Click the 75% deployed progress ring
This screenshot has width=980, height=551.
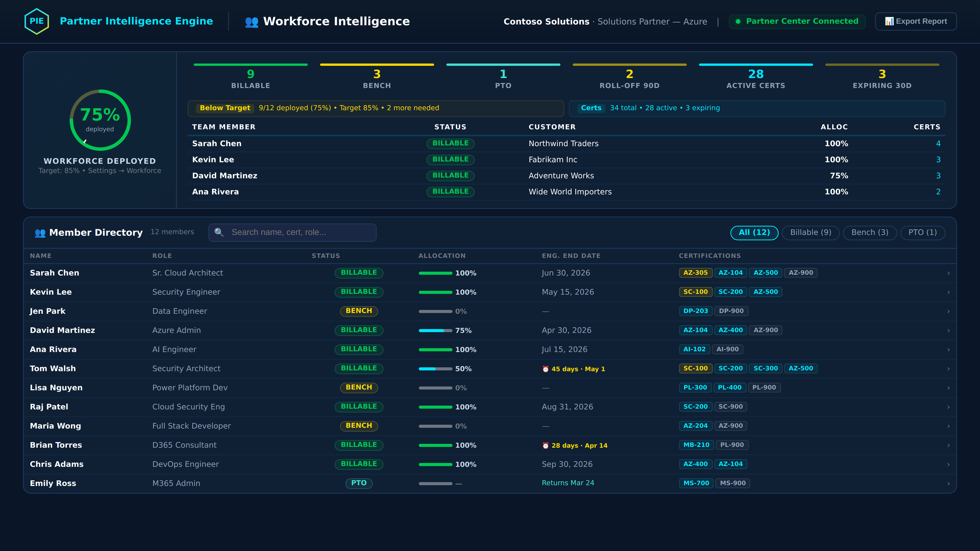[100, 120]
